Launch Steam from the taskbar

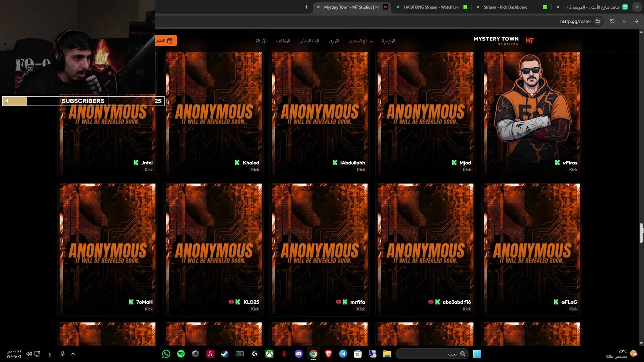(225, 354)
